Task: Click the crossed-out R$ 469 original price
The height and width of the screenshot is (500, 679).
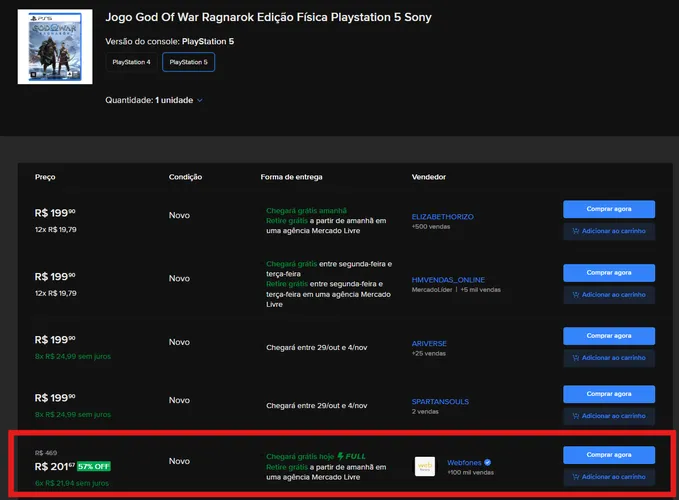Action: point(46,453)
